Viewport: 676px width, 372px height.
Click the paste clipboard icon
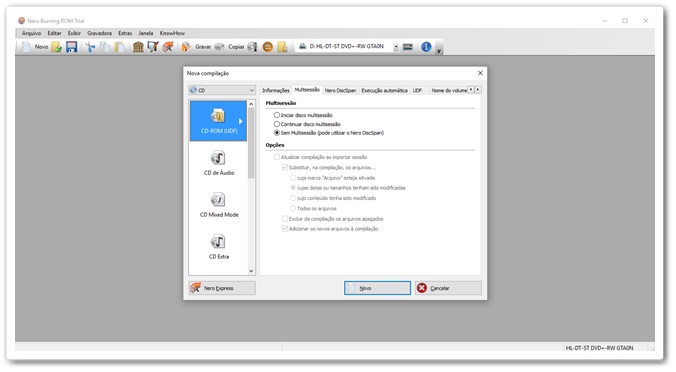(120, 47)
